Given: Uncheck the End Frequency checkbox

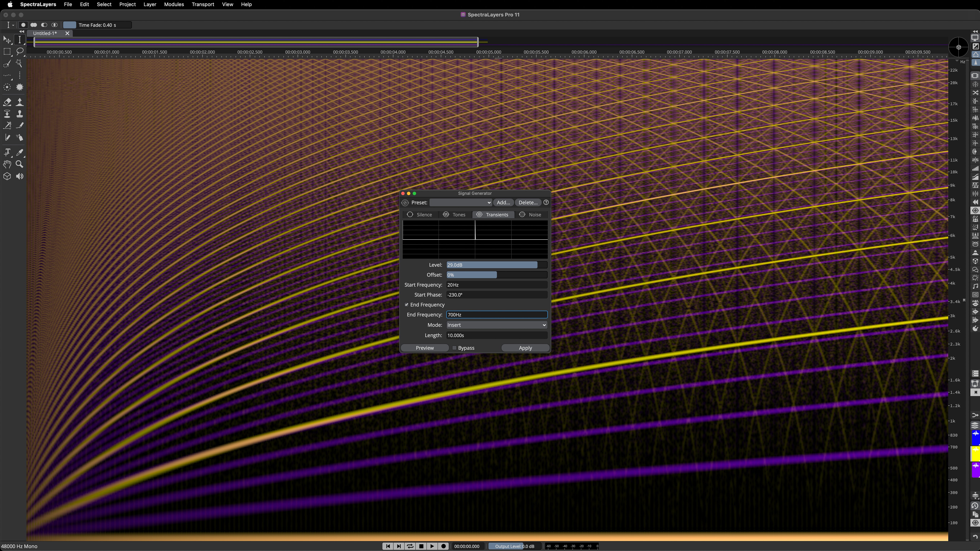Looking at the screenshot, I should pyautogui.click(x=407, y=305).
